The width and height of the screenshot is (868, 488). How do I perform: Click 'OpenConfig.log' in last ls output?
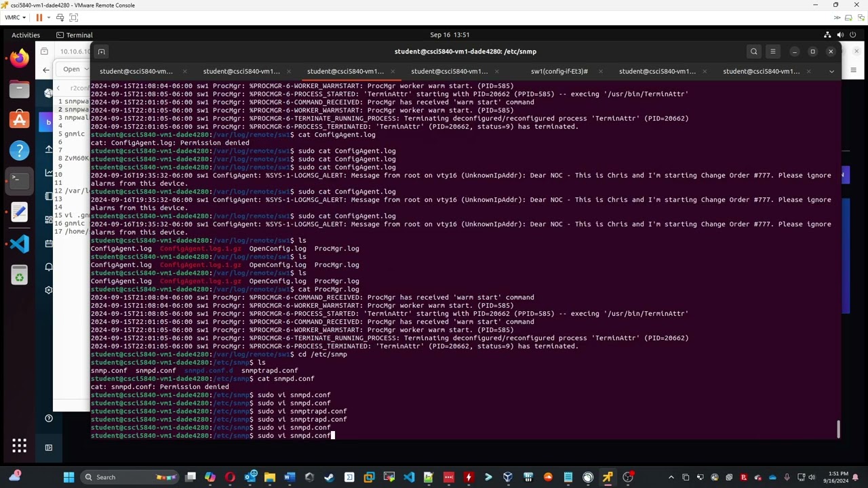pyautogui.click(x=277, y=281)
